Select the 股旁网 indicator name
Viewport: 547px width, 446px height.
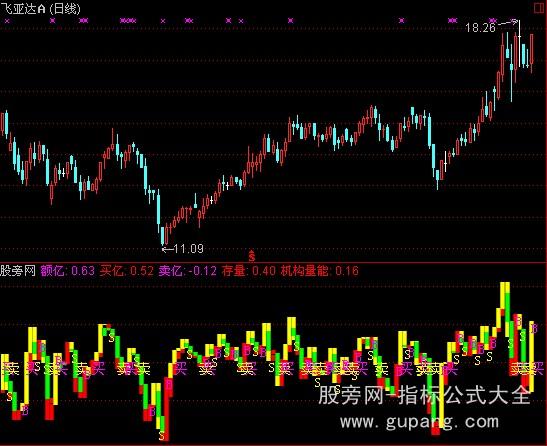click(x=18, y=270)
